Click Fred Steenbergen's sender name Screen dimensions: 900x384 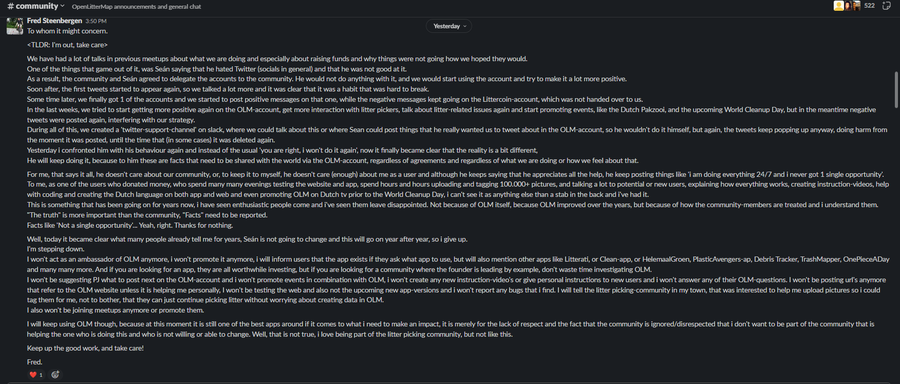(55, 21)
